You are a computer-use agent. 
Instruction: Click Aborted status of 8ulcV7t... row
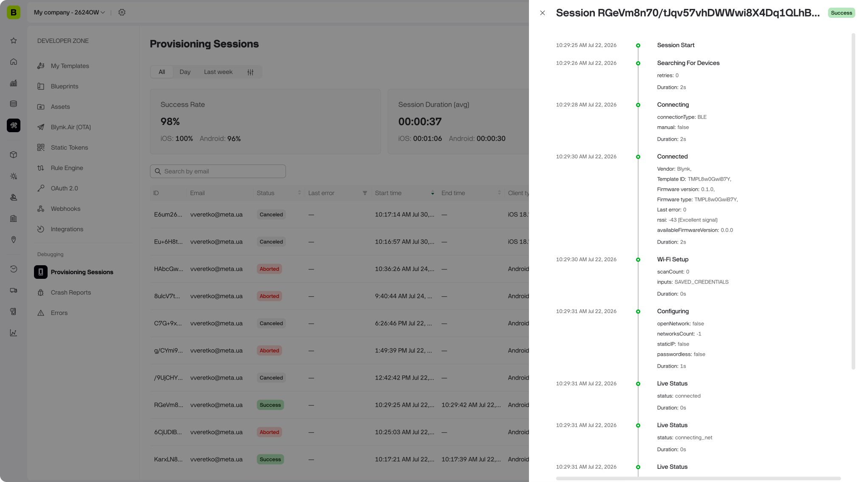click(269, 296)
